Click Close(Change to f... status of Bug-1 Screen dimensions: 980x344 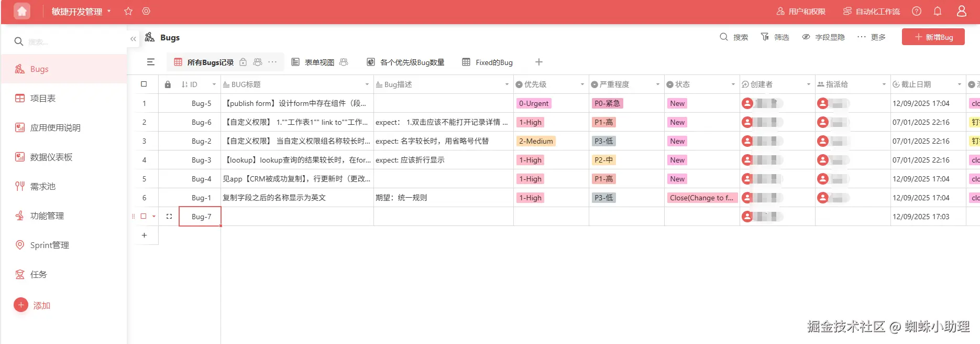pyautogui.click(x=702, y=198)
